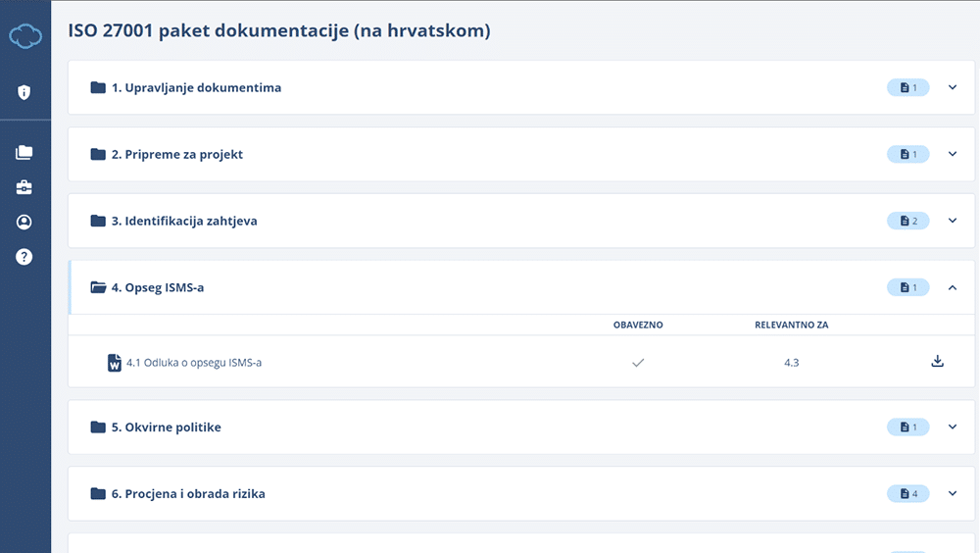This screenshot has width=980, height=553.
Task: Open the documents folder icon in sidebar
Action: click(24, 152)
